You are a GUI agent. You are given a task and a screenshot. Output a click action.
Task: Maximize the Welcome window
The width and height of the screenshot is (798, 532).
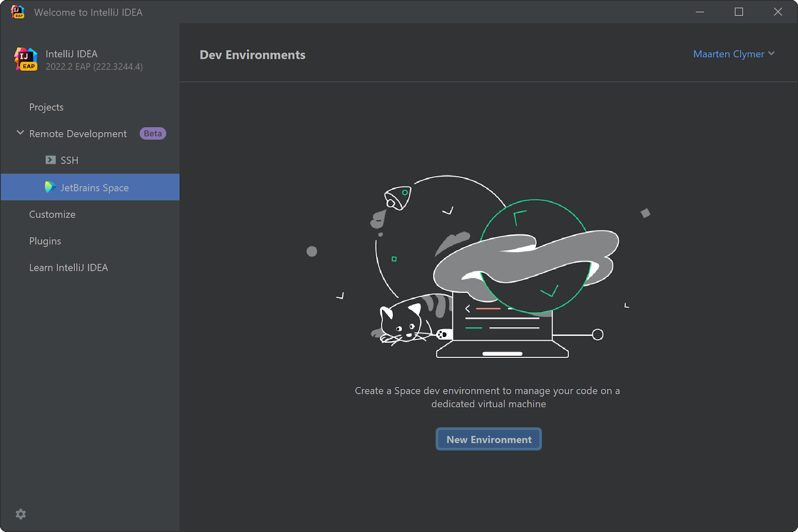point(739,12)
